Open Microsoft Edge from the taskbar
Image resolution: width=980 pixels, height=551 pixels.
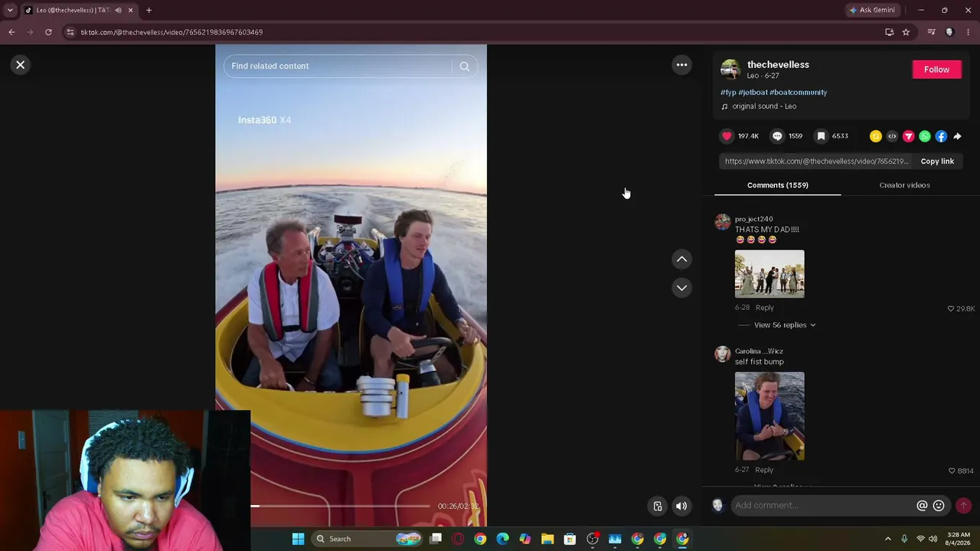[502, 539]
